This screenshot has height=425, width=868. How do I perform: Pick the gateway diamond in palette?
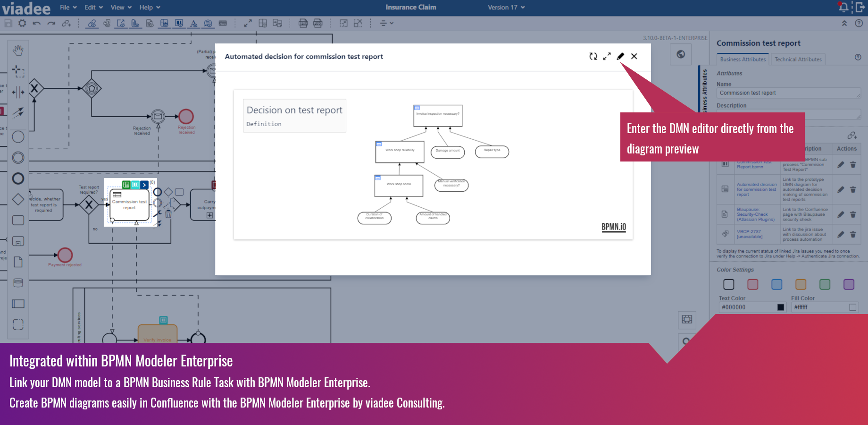coord(18,199)
